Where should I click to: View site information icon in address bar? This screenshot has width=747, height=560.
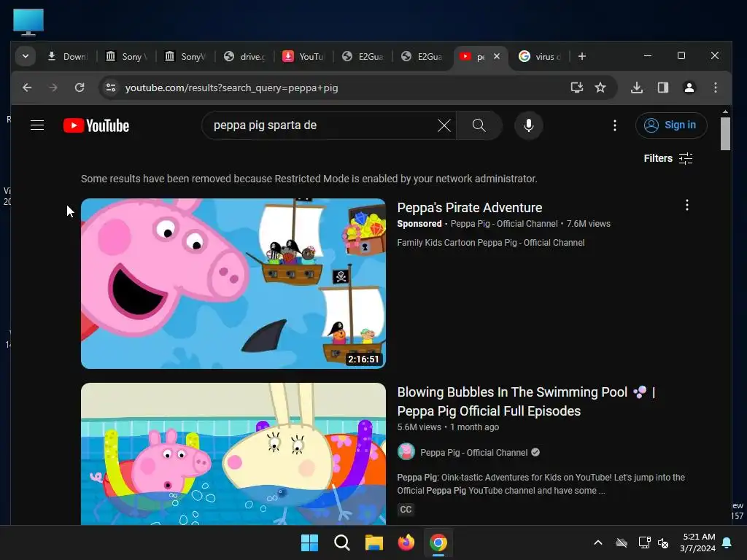111,87
